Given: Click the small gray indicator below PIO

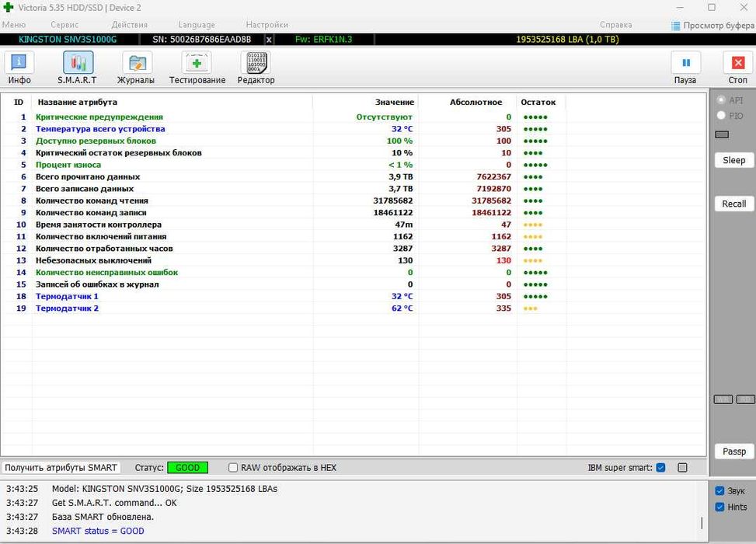Looking at the screenshot, I should [x=722, y=134].
